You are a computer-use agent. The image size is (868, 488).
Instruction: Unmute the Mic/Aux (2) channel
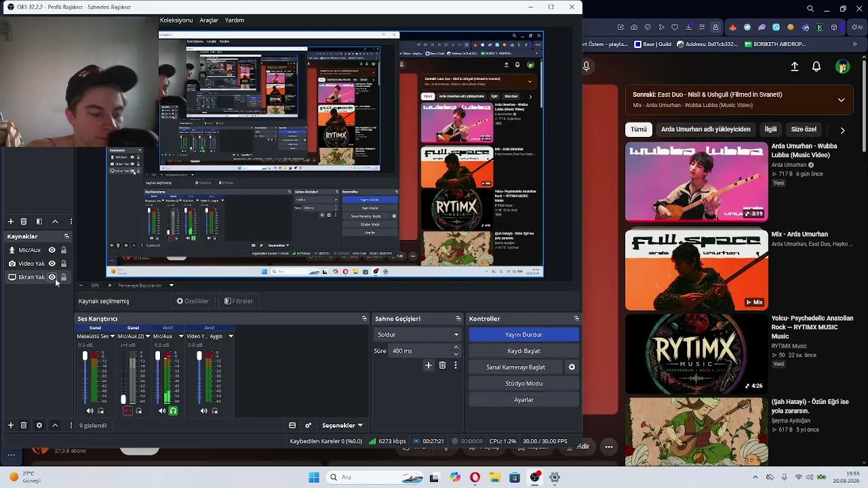(127, 411)
